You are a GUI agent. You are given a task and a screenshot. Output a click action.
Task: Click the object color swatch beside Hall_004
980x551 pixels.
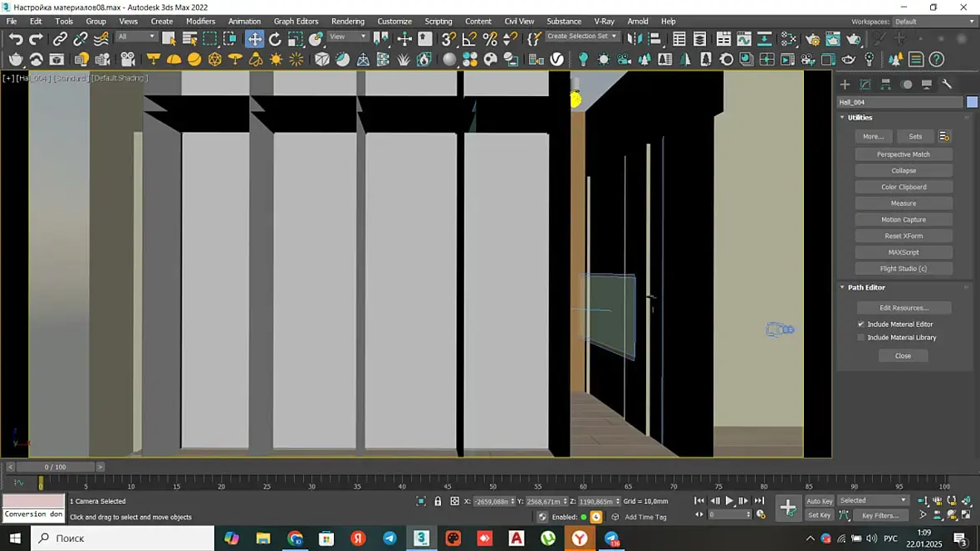click(x=972, y=102)
